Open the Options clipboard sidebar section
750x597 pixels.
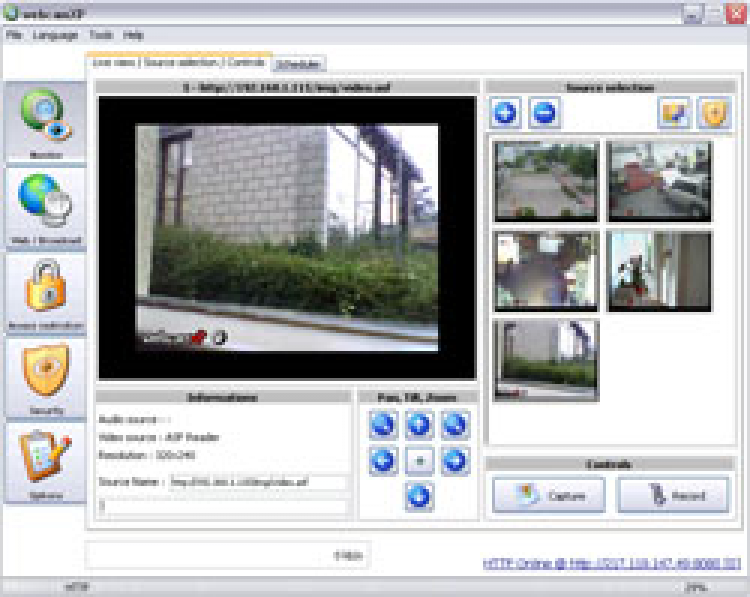pos(45,463)
